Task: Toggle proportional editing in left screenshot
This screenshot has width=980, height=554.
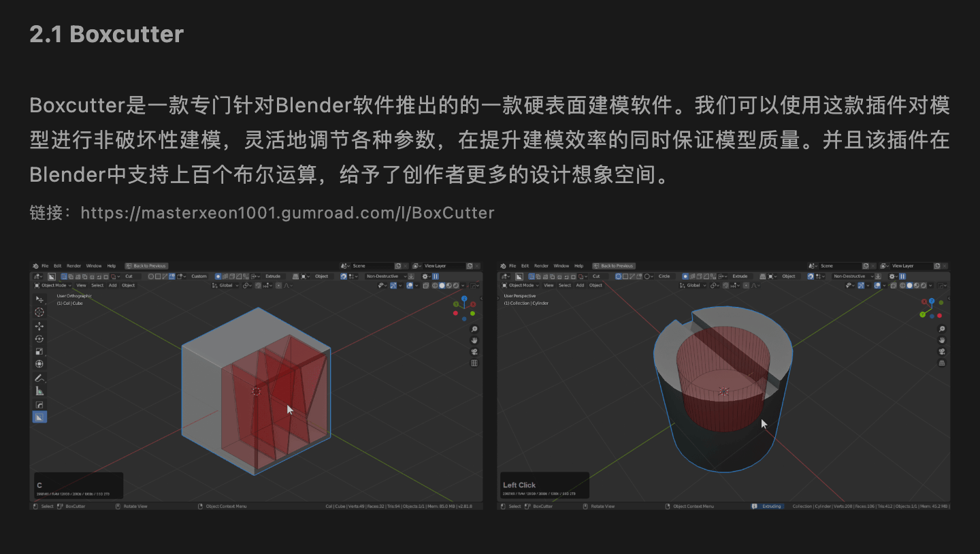Action: point(278,286)
